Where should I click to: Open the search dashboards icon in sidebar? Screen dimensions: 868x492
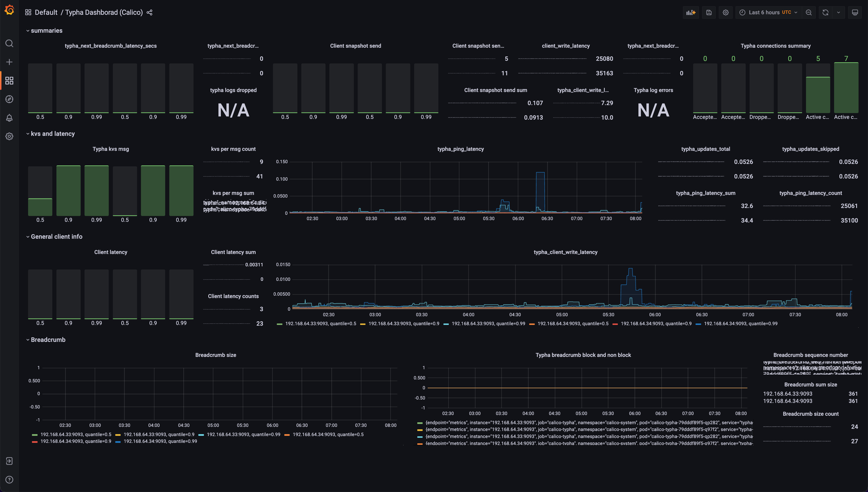click(9, 44)
